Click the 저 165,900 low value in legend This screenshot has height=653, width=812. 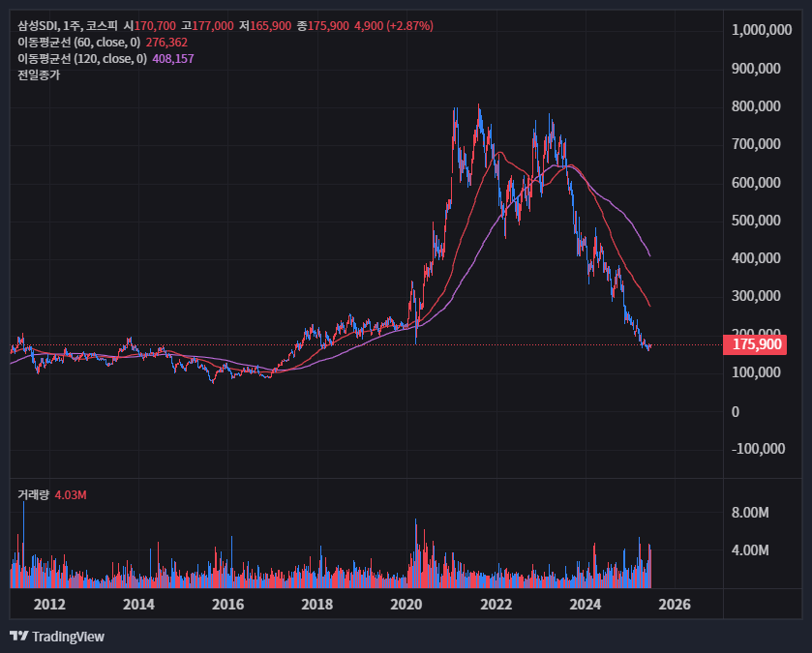pos(265,26)
